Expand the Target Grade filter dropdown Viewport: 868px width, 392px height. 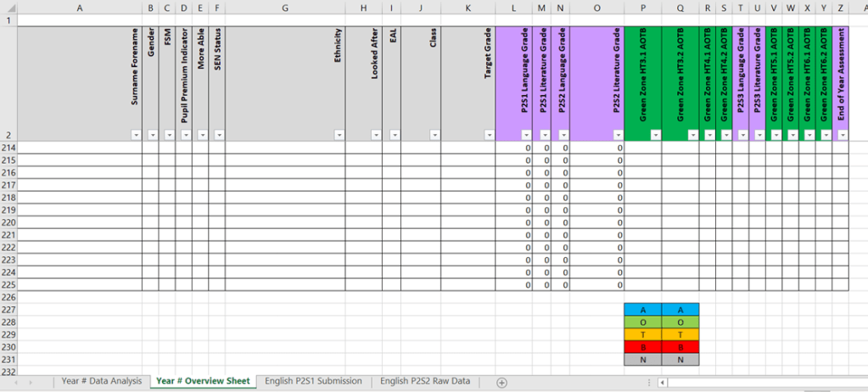pyautogui.click(x=489, y=135)
